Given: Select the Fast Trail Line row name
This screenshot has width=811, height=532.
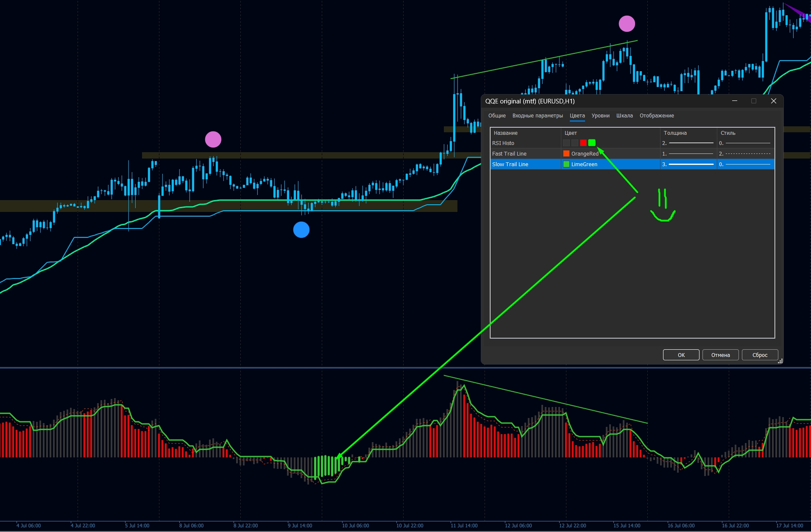Looking at the screenshot, I should (509, 154).
